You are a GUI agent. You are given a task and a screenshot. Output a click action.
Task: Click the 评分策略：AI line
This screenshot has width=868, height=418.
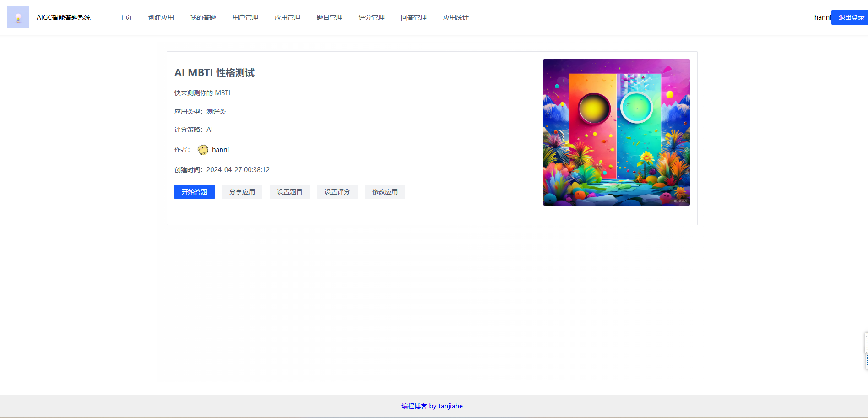coord(194,130)
